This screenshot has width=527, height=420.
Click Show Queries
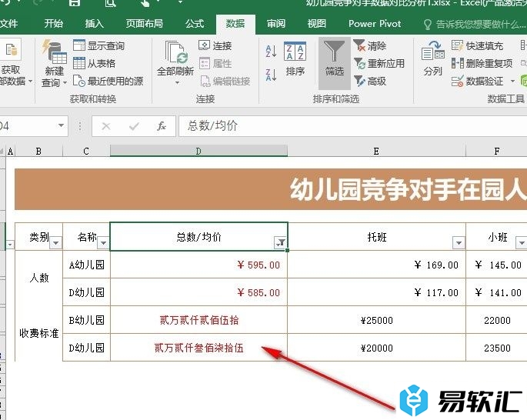coord(98,45)
